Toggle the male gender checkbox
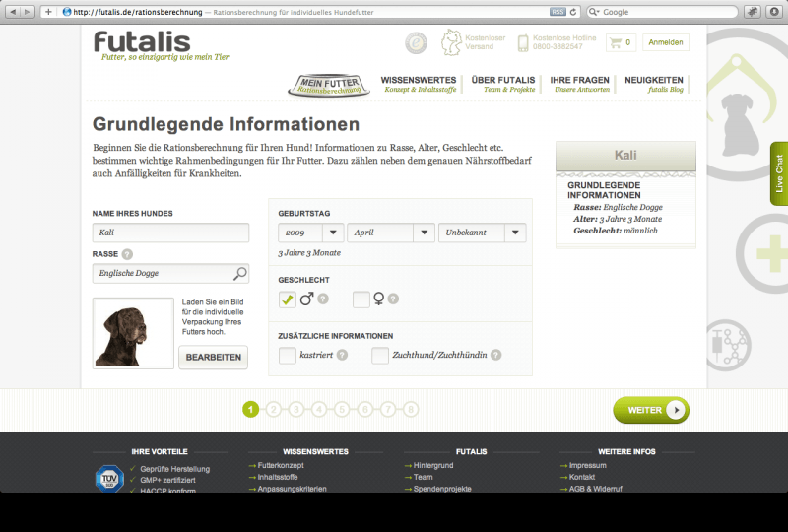The image size is (788, 532). (x=288, y=299)
